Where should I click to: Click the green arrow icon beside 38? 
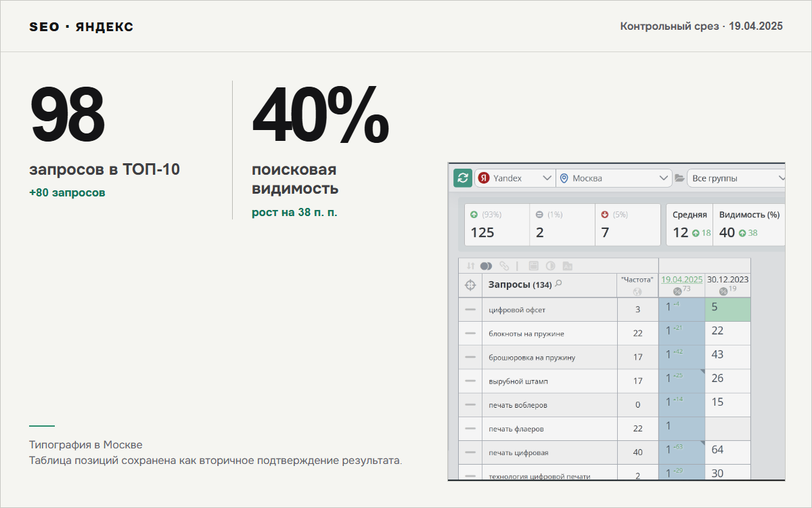point(742,233)
